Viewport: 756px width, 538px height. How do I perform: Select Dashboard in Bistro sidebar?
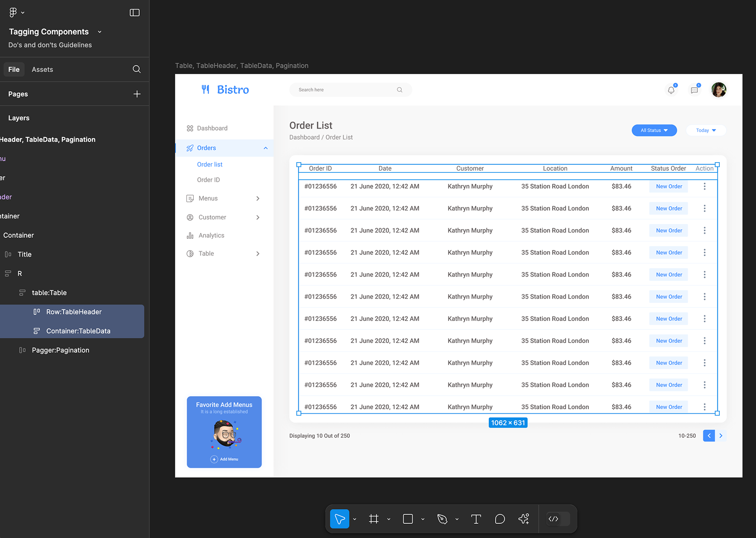212,128
